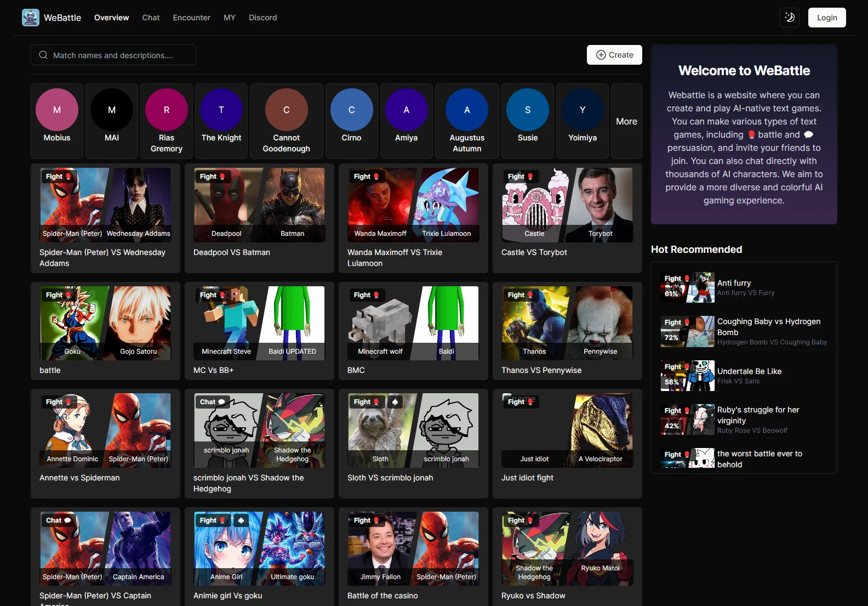Image resolution: width=868 pixels, height=606 pixels.
Task: Toggle dark/light theme icon
Action: (790, 18)
